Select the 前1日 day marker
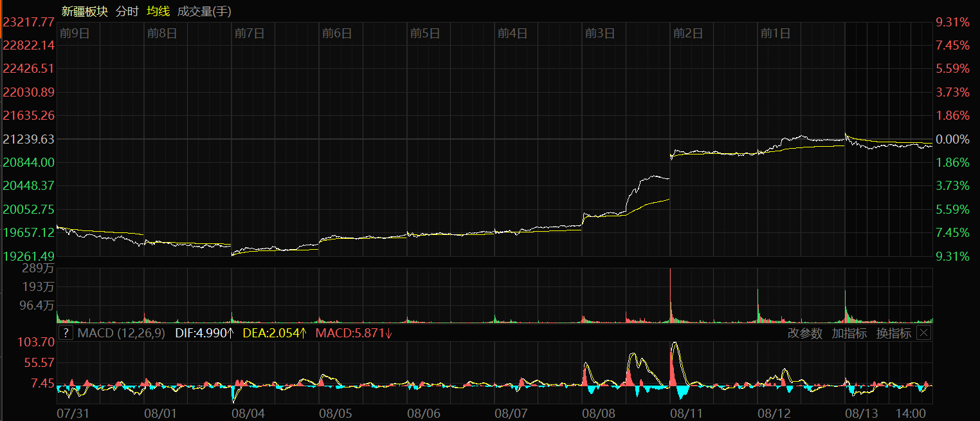The height and width of the screenshot is (421, 980). 776,33
